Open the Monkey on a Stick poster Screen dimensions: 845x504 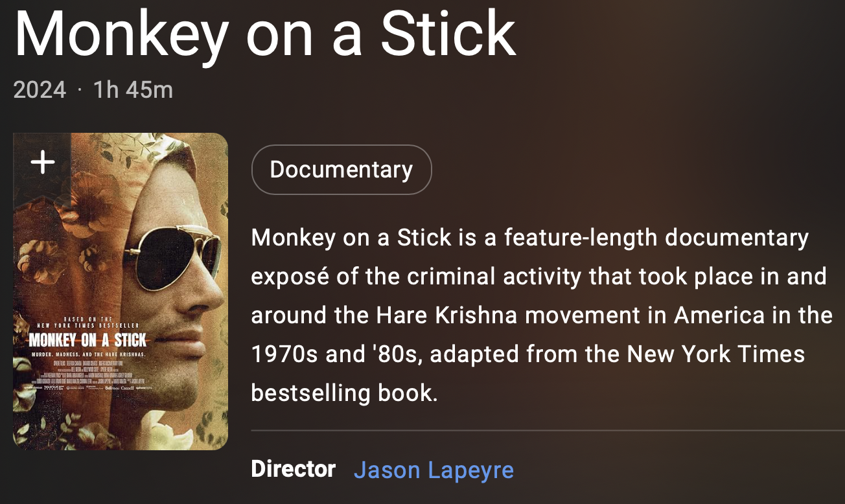(121, 292)
